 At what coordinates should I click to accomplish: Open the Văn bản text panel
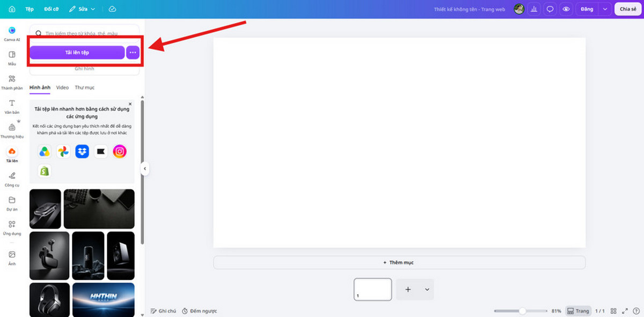click(12, 106)
